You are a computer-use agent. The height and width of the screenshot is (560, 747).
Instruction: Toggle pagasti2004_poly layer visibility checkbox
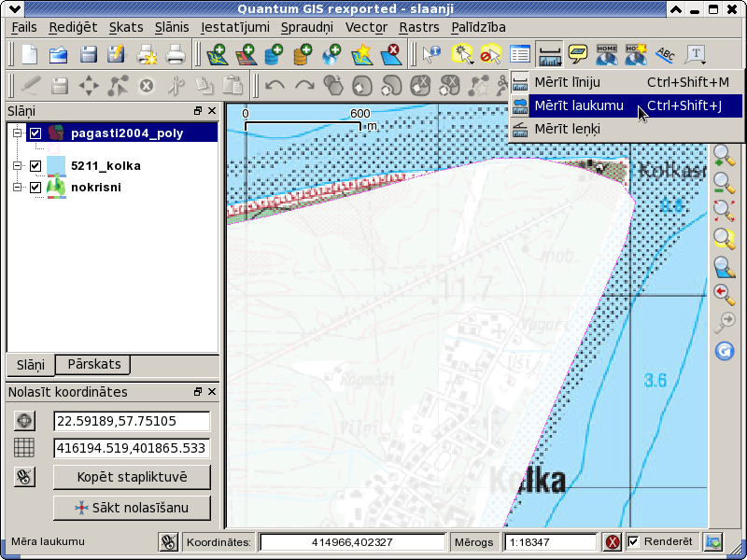coord(35,133)
